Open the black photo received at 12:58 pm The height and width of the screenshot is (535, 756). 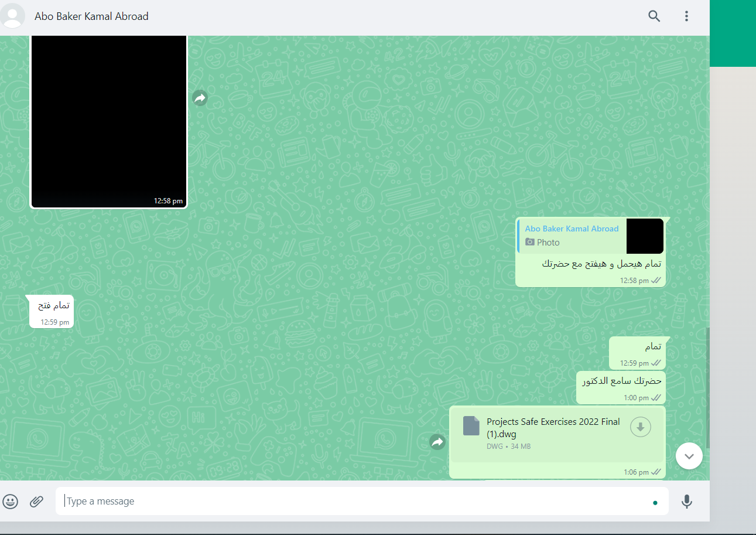point(108,121)
